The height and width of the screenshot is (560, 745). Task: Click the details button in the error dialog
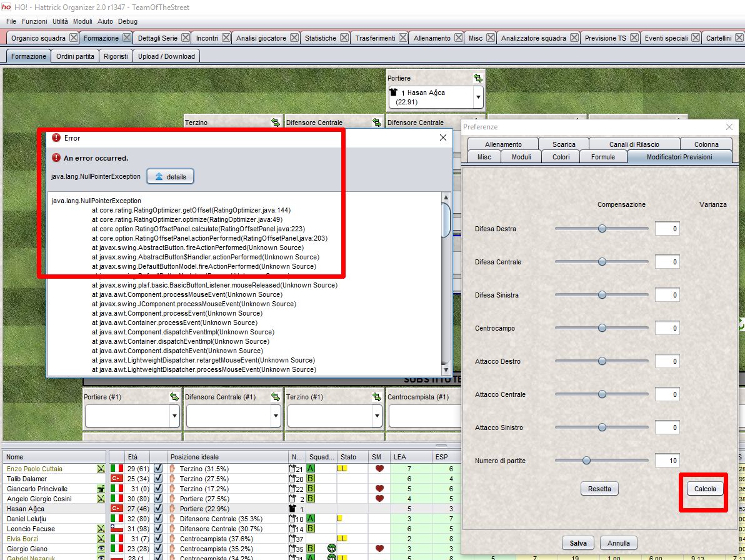click(170, 176)
